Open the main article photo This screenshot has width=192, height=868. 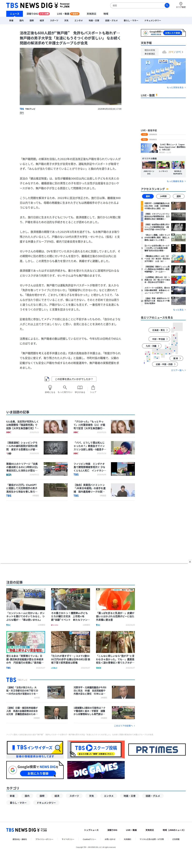pos(70,76)
